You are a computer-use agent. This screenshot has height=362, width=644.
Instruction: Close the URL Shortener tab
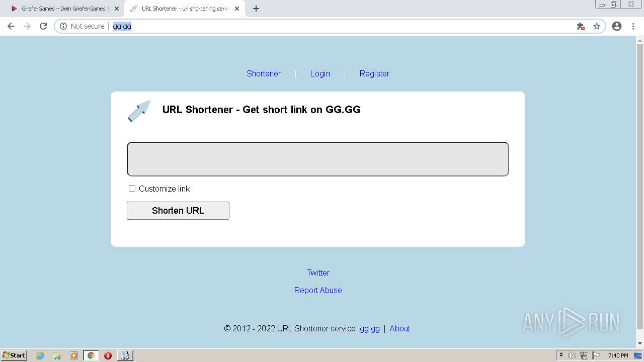coord(237,9)
